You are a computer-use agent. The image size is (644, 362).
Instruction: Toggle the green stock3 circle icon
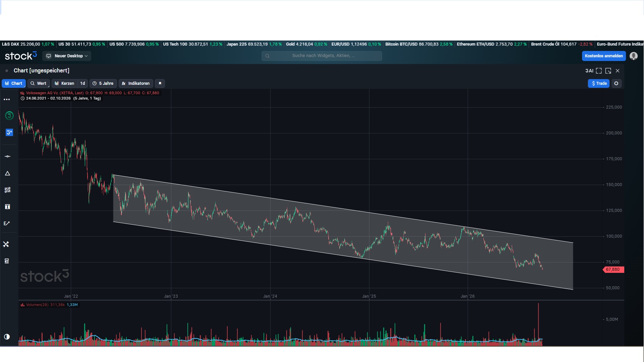[x=9, y=116]
